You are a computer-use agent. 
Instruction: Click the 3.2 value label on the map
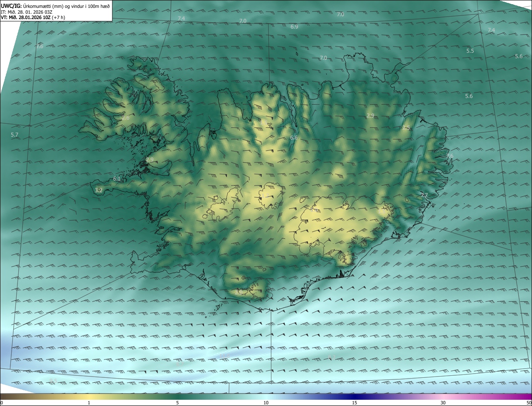tap(99, 190)
